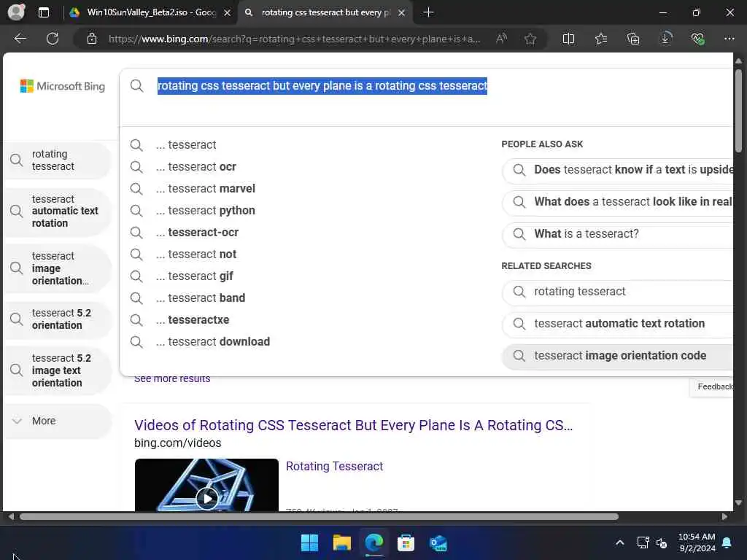Viewport: 747px width, 560px height.
Task: Click sidebar chip 'tesseract 5.2 image text orientation'
Action: click(x=58, y=370)
